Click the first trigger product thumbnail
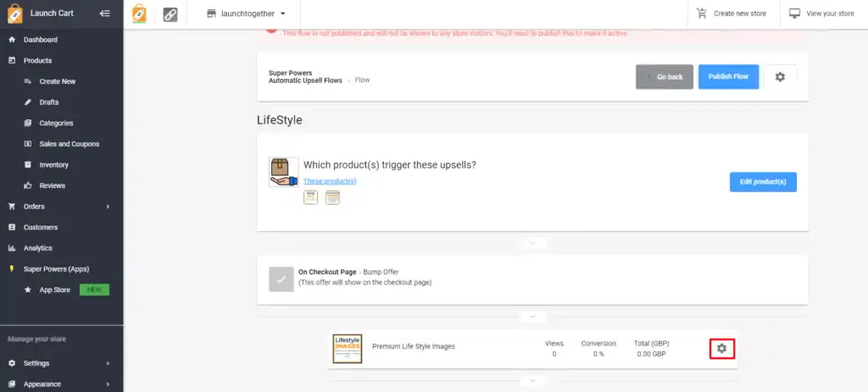The height and width of the screenshot is (392, 868). (x=310, y=197)
